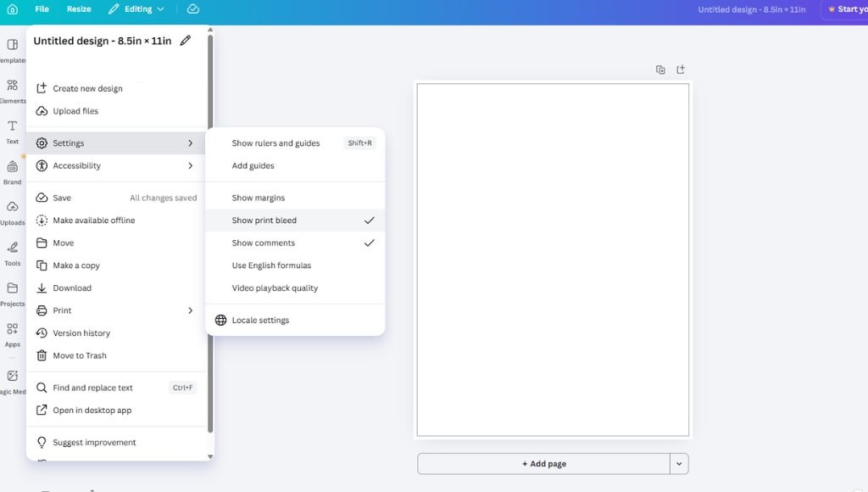Select Move to Trash
This screenshot has height=492, width=868.
pos(116,355)
